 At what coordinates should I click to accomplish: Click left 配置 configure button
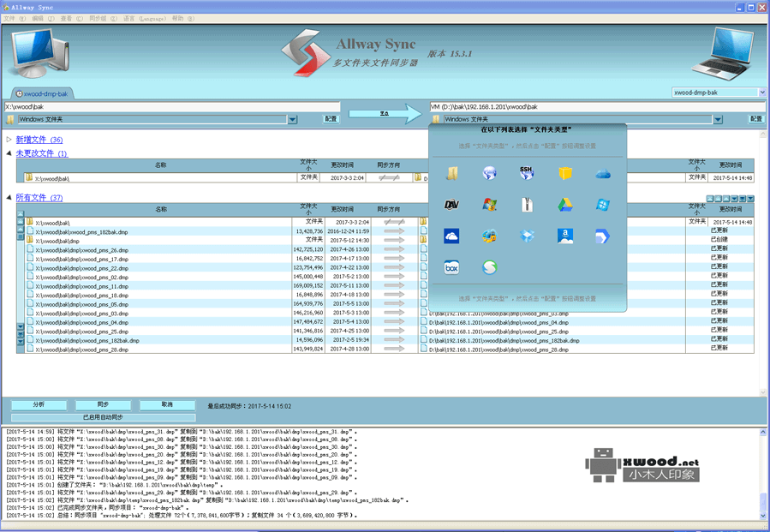click(x=331, y=119)
